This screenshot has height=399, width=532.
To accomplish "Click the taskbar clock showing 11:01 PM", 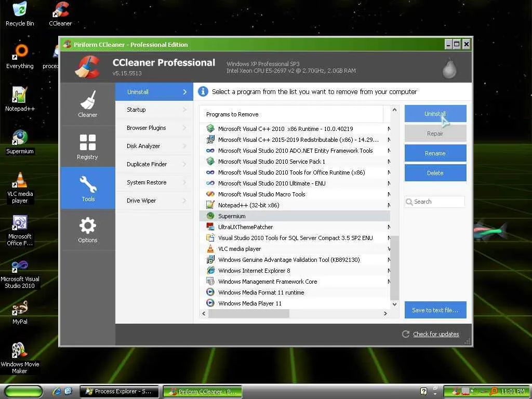I will pos(513,392).
